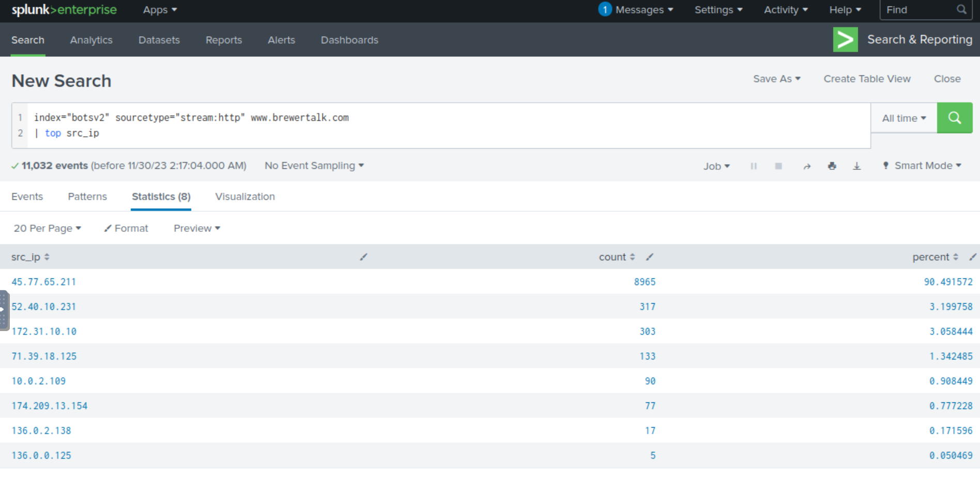The width and height of the screenshot is (980, 502).
Task: Click src_ip value 71.39.18.125
Action: click(x=44, y=356)
